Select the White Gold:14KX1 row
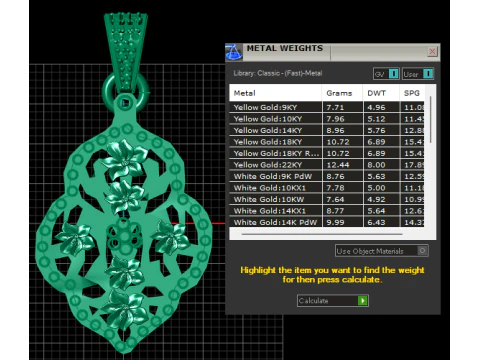 point(327,211)
